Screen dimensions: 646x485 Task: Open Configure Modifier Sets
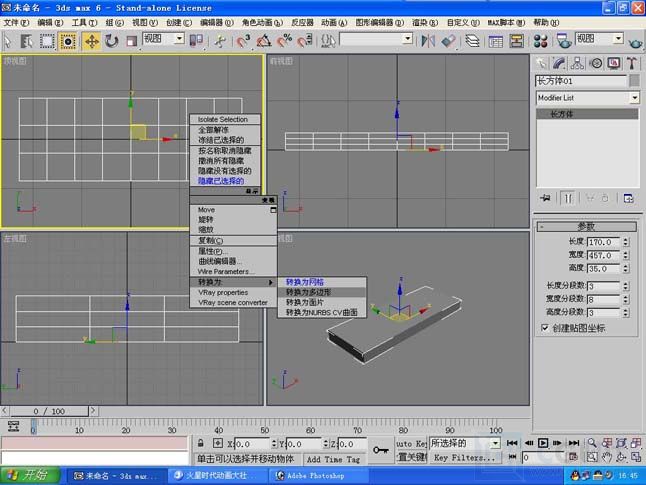click(x=628, y=198)
